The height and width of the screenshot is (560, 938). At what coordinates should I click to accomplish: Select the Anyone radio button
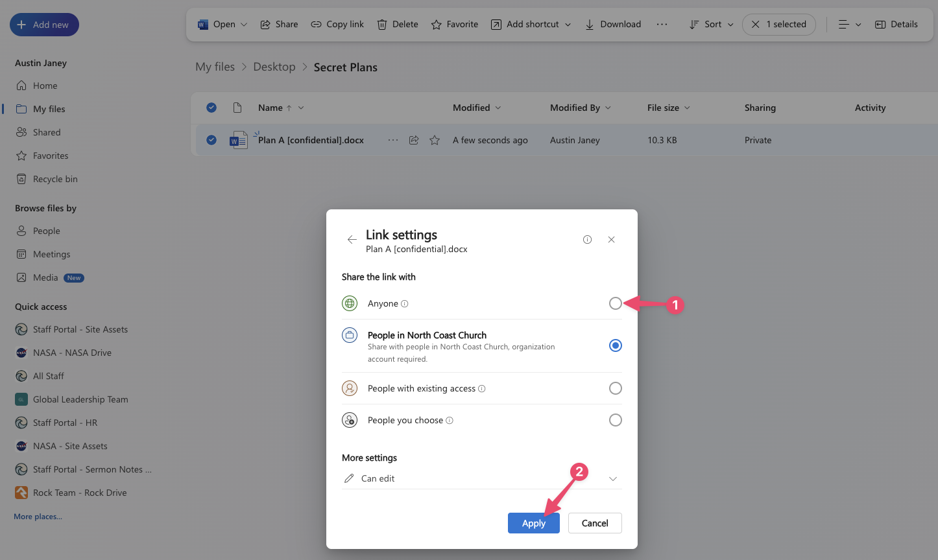pos(615,303)
